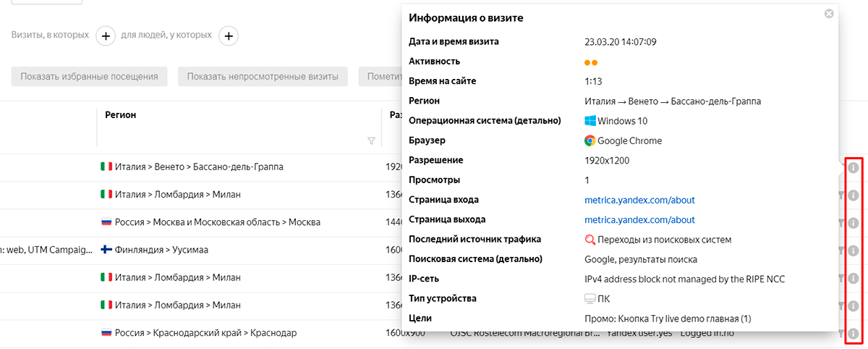This screenshot has height=349, width=868.
Task: Open visit info for the Краснодар row
Action: pos(854,334)
